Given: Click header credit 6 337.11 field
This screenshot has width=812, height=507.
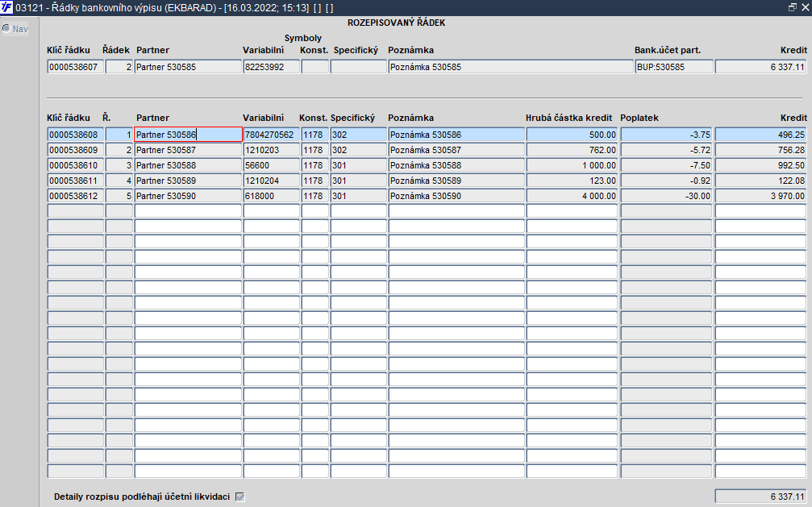Looking at the screenshot, I should 760,67.
